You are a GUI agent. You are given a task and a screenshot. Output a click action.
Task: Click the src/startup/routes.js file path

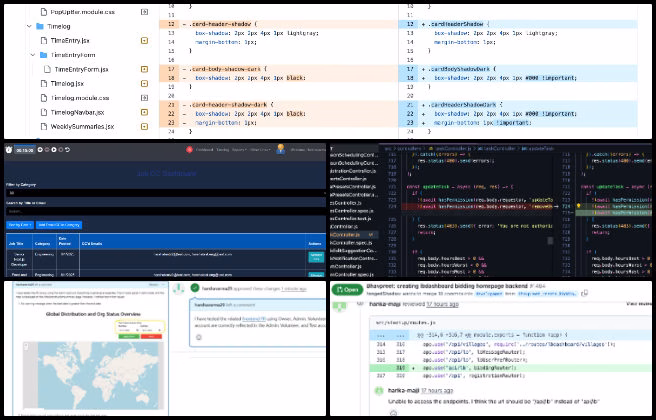click(405, 323)
